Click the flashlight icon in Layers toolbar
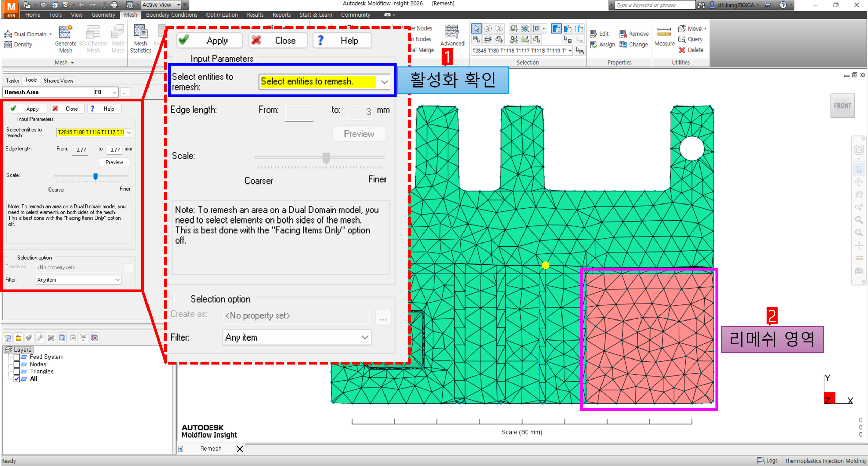 point(40,338)
